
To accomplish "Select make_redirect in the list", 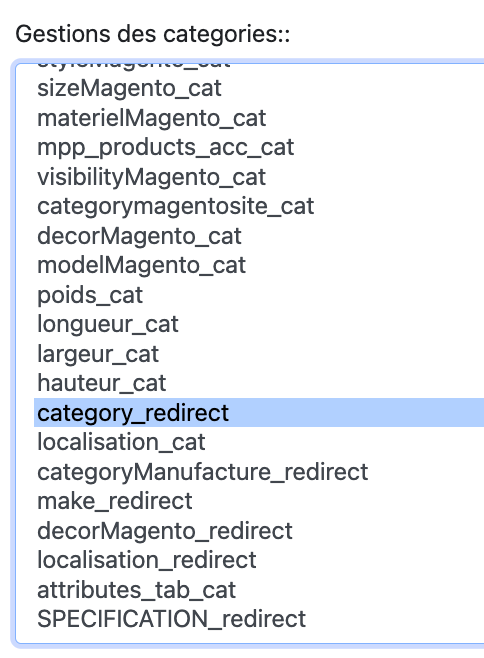I will [x=259, y=501].
